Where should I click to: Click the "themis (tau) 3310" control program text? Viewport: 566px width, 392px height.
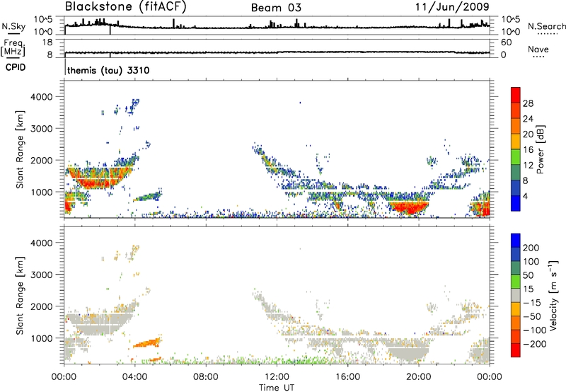(x=108, y=70)
